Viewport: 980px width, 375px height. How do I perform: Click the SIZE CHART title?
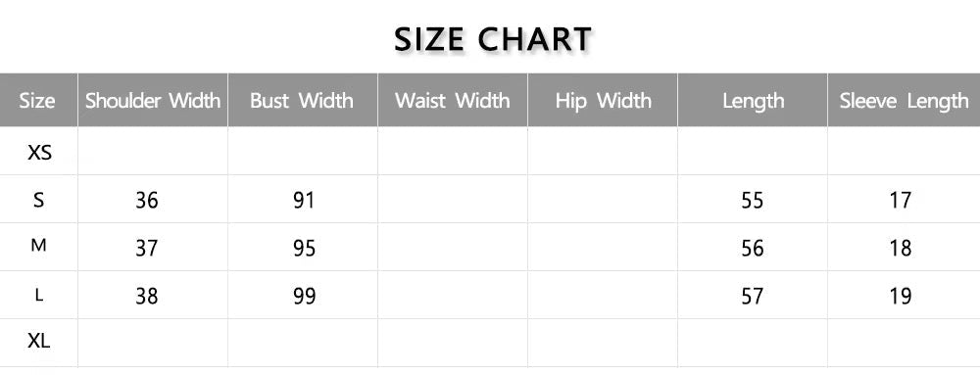493,39
